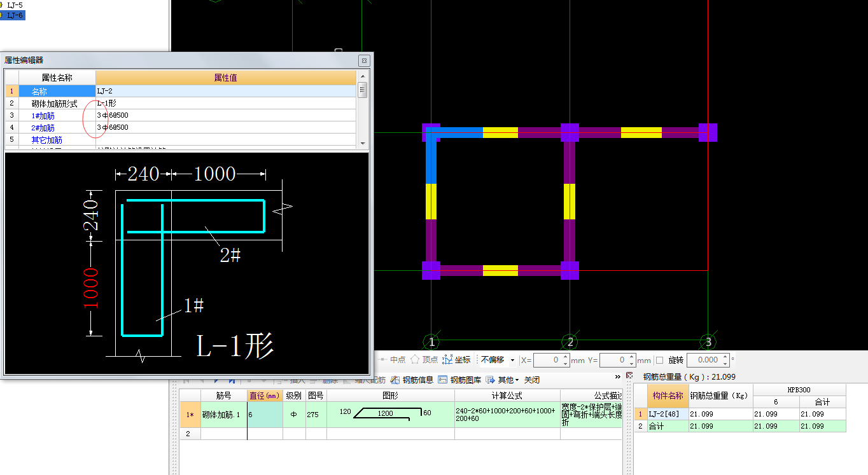Increase the X offset stepper

(565, 357)
